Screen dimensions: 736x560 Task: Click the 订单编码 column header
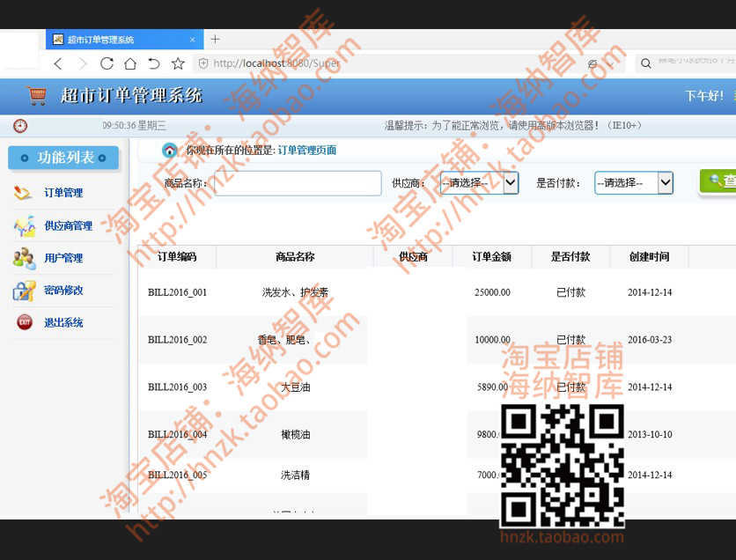click(177, 257)
